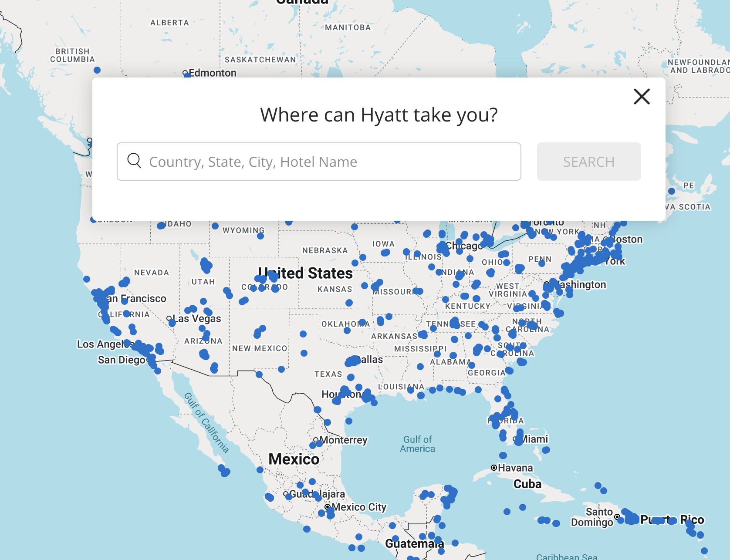The width and height of the screenshot is (730, 560).
Task: Select the hotel marker near PE island
Action: pos(672,191)
